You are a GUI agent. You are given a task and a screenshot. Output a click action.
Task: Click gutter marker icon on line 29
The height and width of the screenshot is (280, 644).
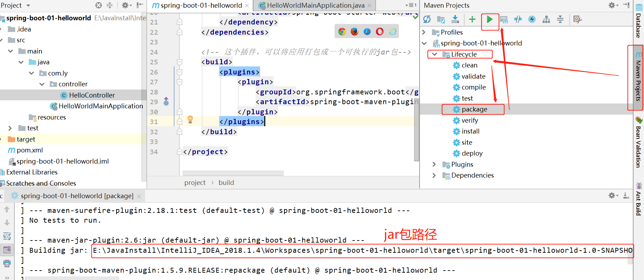tap(166, 101)
